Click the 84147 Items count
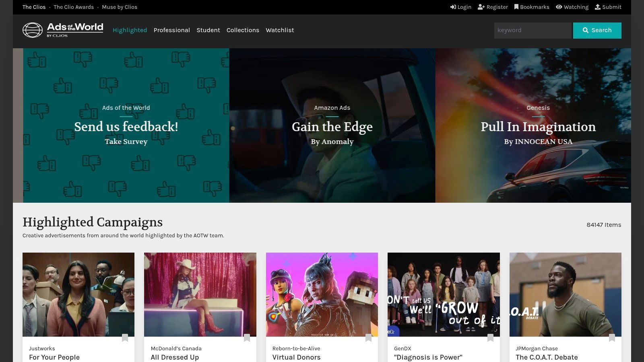This screenshot has width=644, height=362. point(604,225)
